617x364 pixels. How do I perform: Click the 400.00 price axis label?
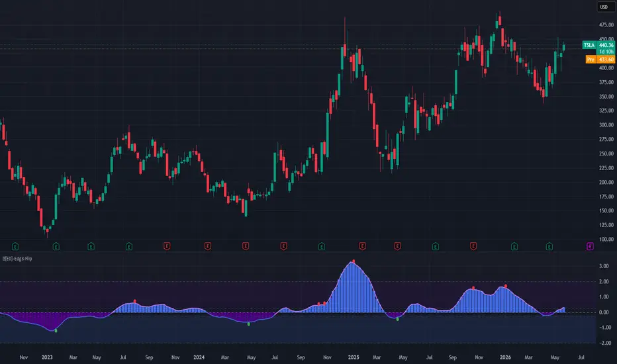tap(606, 68)
